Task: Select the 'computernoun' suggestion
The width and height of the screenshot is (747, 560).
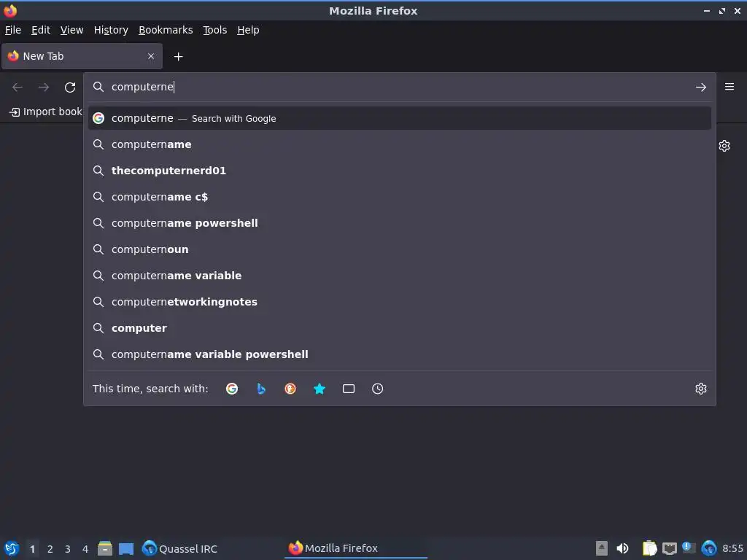Action: pos(399,249)
